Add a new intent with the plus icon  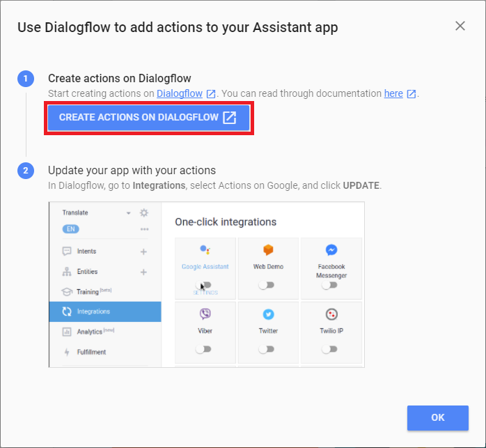[143, 252]
